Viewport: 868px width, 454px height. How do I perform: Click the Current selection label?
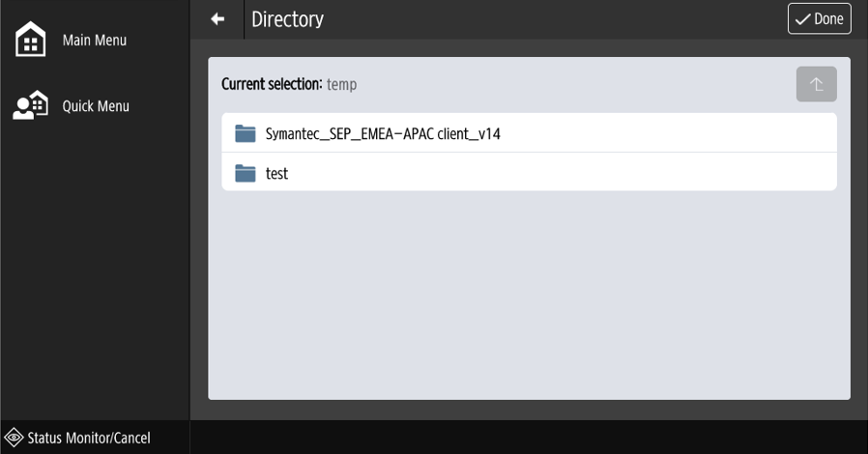[272, 84]
